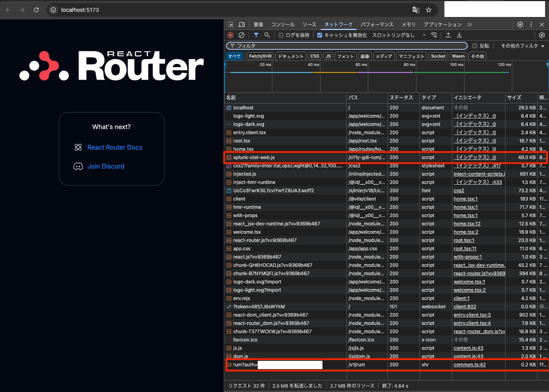549x392 pixels.
Task: Close the DevTools panel
Action: coord(542,24)
